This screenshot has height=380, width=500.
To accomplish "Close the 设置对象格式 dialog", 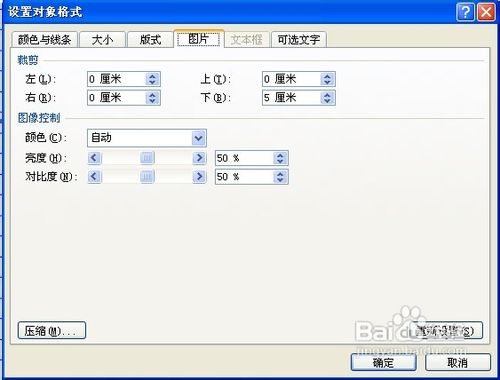I will point(486,13).
